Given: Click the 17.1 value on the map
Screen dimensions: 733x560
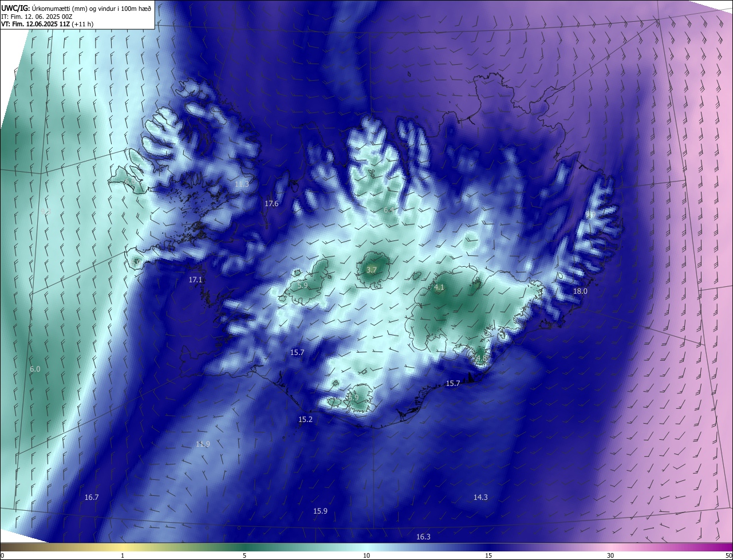Looking at the screenshot, I should pos(196,280).
